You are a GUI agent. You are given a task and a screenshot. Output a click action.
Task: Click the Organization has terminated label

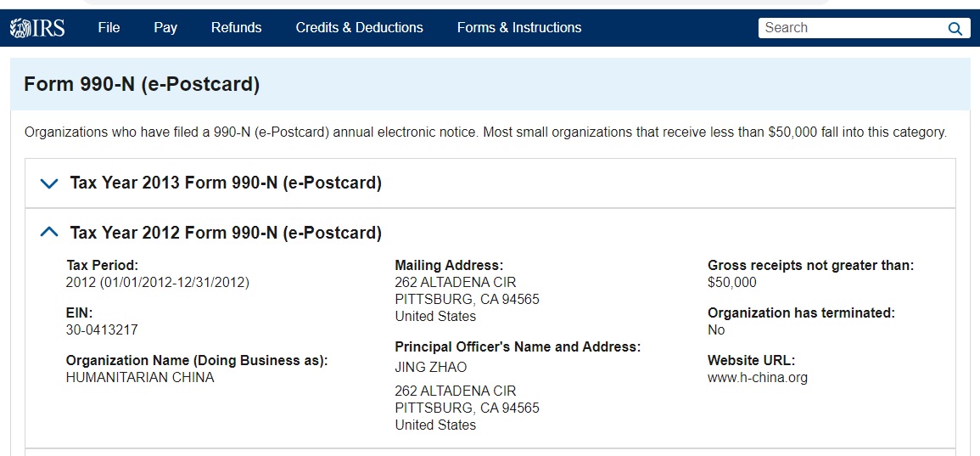click(x=801, y=313)
